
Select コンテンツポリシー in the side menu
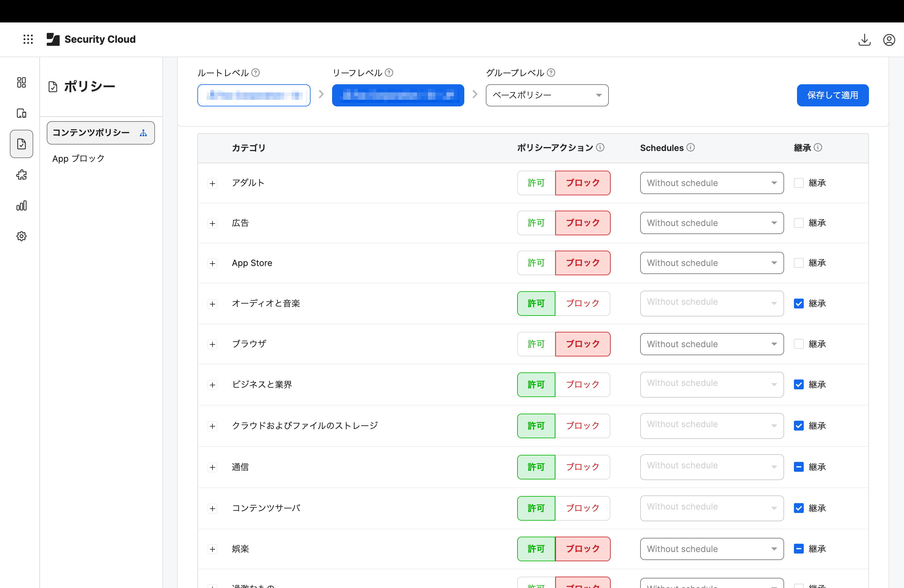coord(100,133)
